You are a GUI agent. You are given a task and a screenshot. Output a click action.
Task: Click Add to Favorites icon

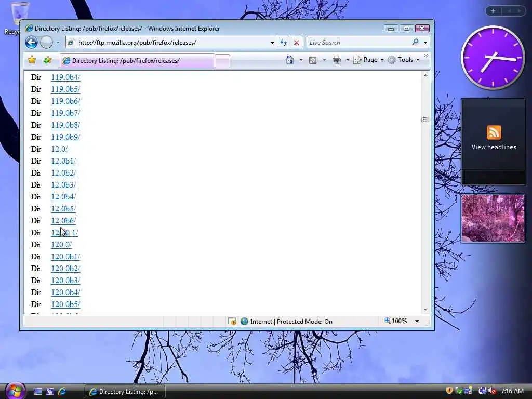click(x=47, y=60)
